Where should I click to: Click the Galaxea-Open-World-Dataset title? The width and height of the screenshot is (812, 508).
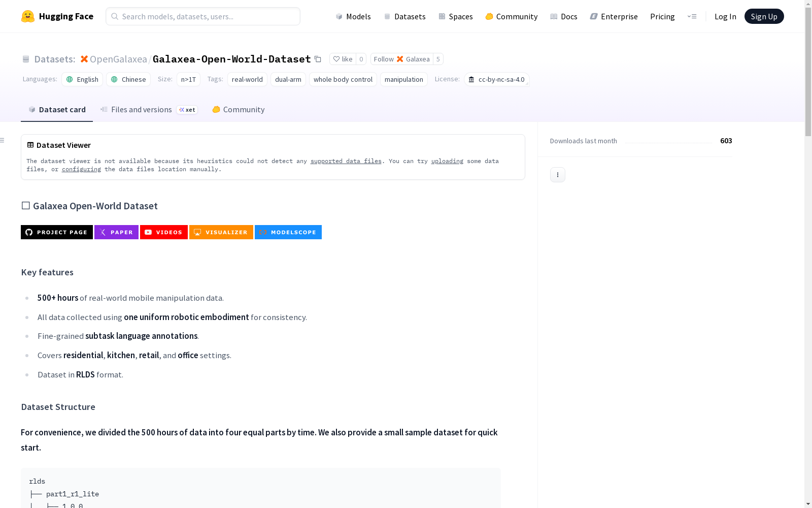pyautogui.click(x=231, y=59)
